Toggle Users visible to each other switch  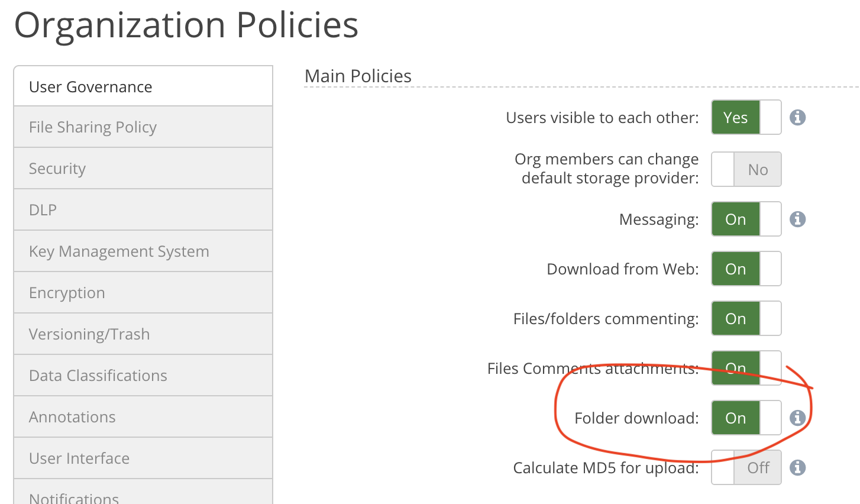coord(746,118)
